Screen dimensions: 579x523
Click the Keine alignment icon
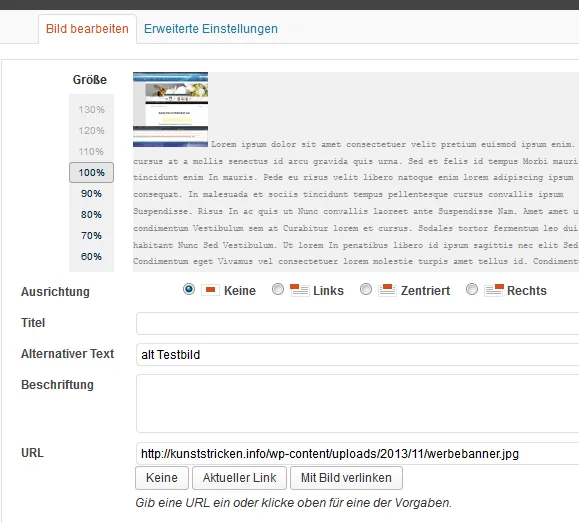point(210,290)
